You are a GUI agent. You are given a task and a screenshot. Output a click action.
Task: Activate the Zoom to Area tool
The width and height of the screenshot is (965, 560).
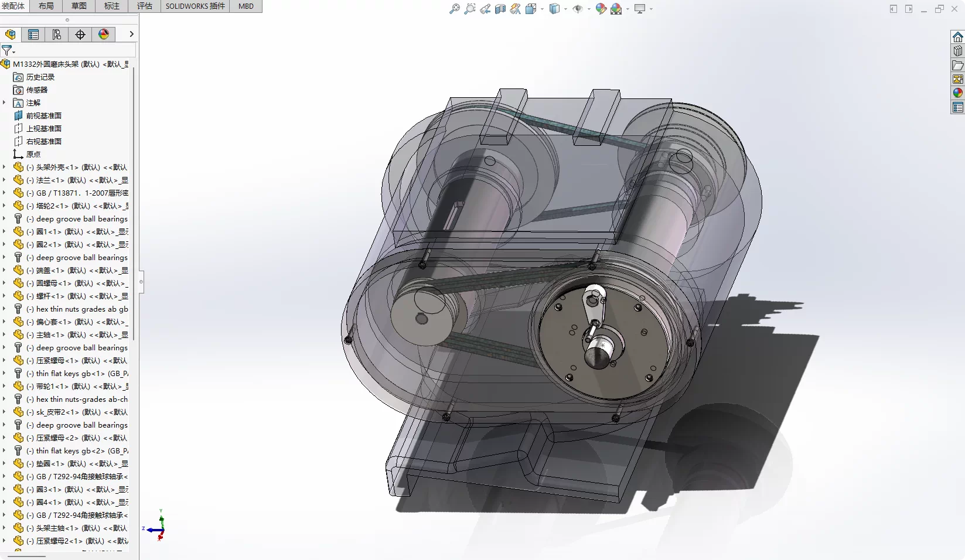(469, 9)
